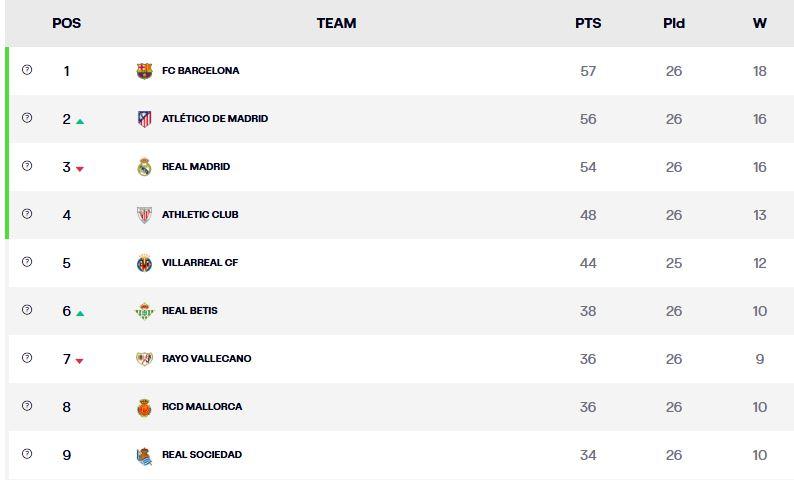
Task: Click the Real Betis crest icon
Action: coord(144,311)
